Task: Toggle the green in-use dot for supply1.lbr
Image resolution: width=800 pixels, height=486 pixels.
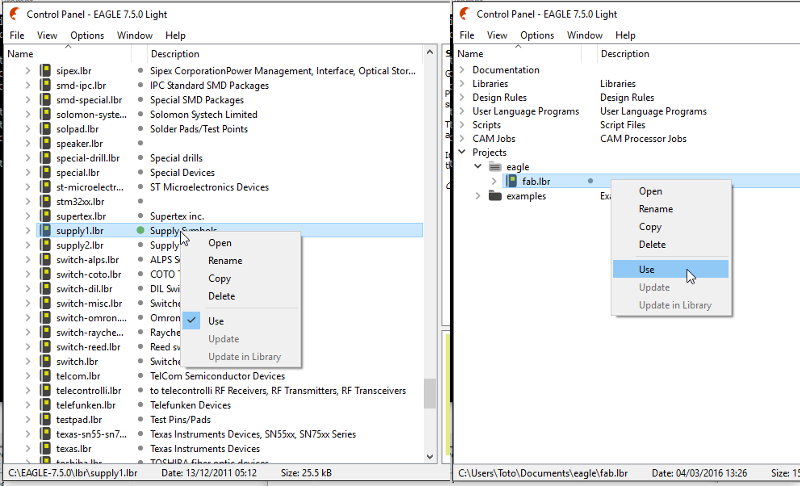Action: tap(140, 231)
